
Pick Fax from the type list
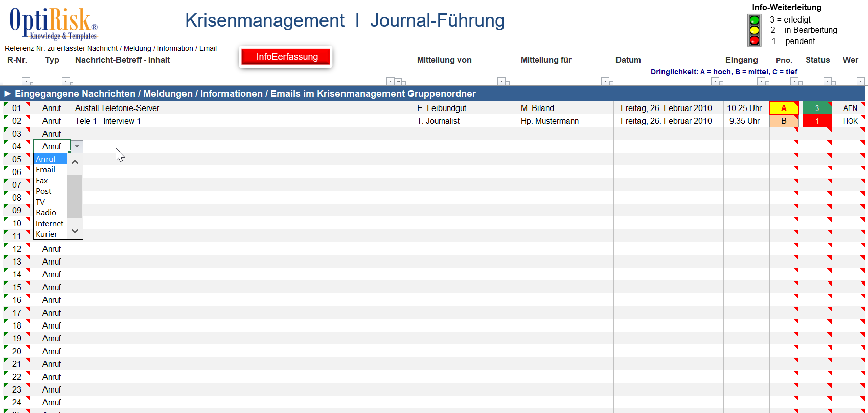42,181
